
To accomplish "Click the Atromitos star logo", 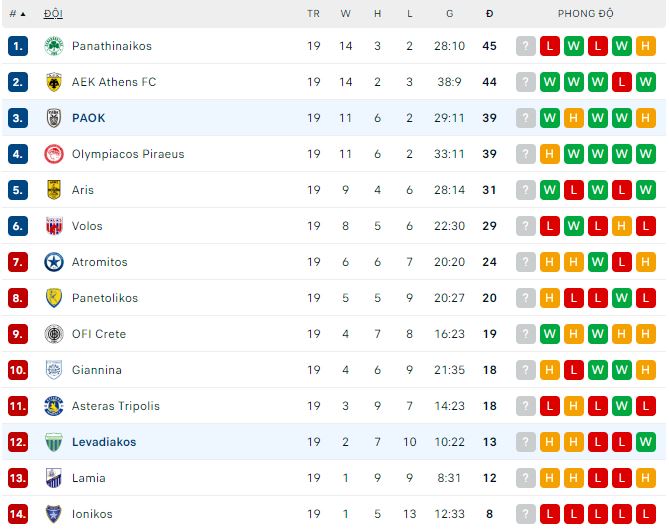I will pyautogui.click(x=54, y=262).
